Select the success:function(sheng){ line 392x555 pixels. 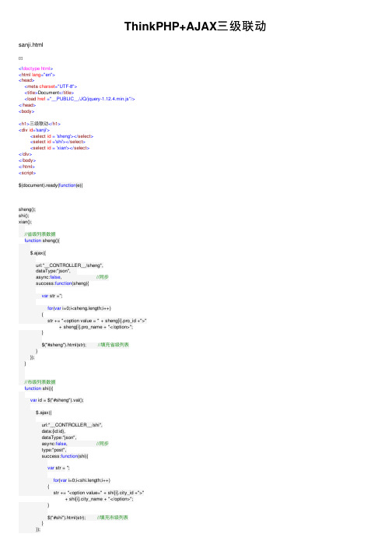coord(62,283)
